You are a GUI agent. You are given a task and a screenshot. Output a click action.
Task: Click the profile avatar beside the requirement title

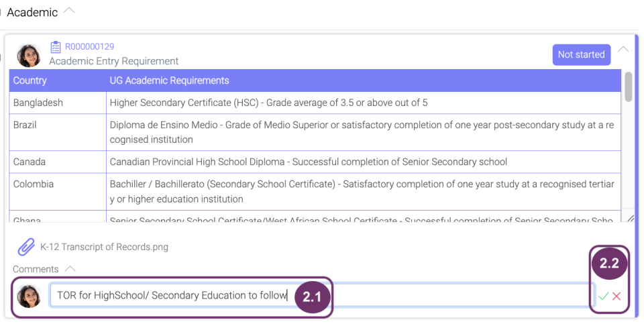pos(29,55)
